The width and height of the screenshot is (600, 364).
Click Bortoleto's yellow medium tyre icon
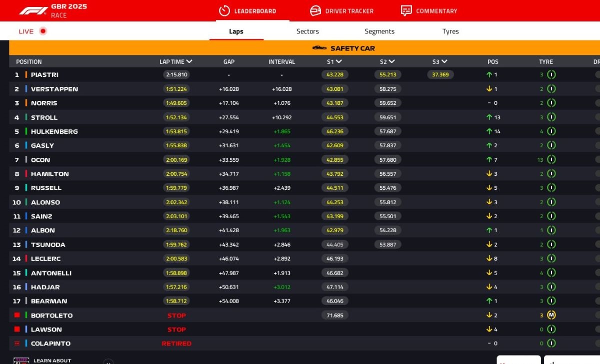[551, 315]
